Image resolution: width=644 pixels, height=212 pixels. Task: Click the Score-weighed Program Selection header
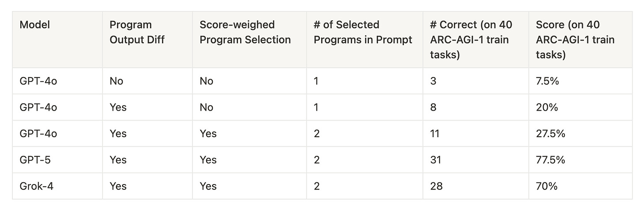click(249, 40)
